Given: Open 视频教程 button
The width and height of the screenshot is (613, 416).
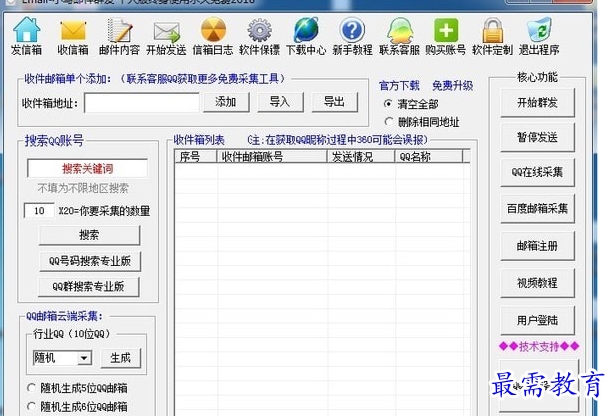Looking at the screenshot, I should [537, 283].
